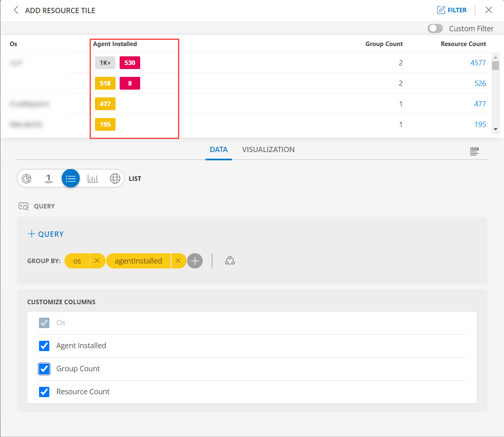The image size is (504, 437).
Task: Click the query preview magnifier icon
Action: click(23, 206)
